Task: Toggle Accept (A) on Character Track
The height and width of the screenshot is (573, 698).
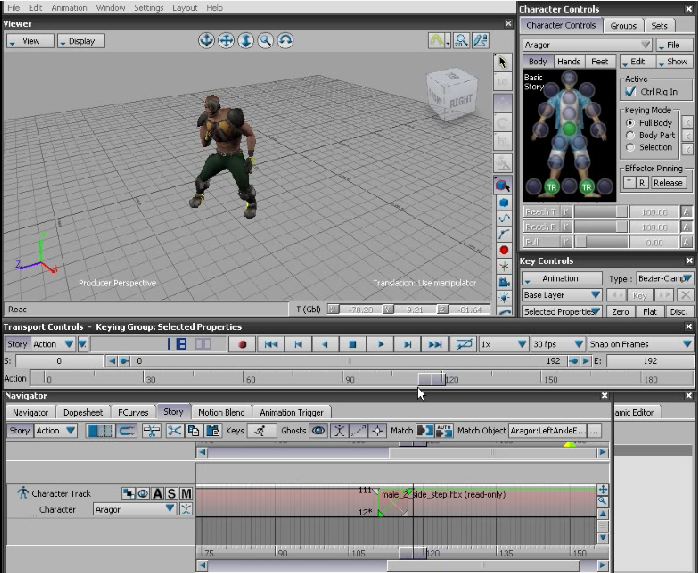Action: 158,494
